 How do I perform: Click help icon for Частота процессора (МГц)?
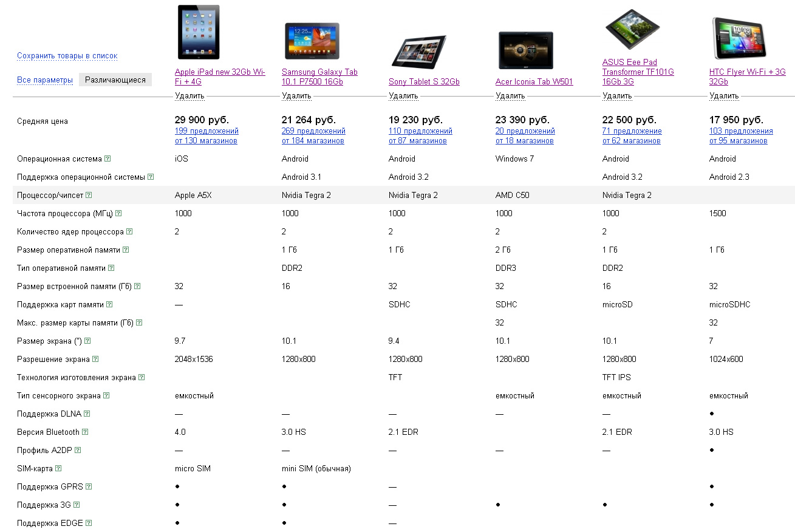point(118,213)
